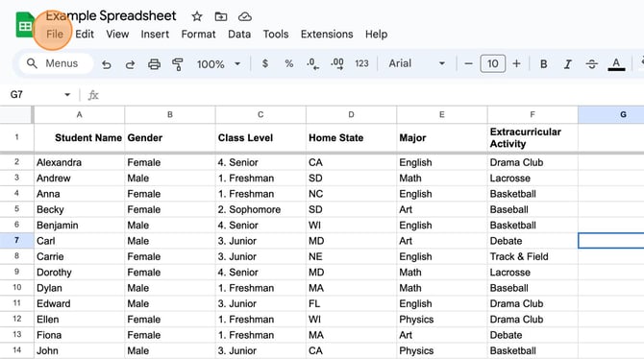Select the cell containing Dylan
Image resolution: width=644 pixels, height=359 pixels.
pyautogui.click(x=79, y=288)
